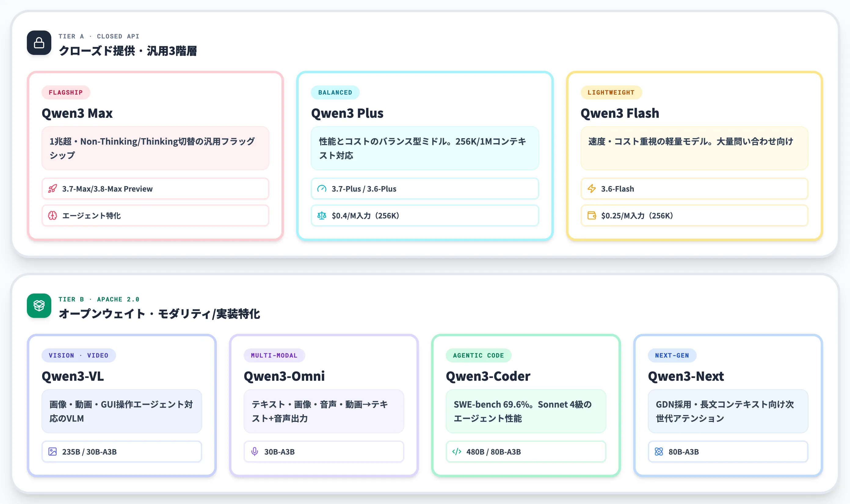This screenshot has height=504, width=850.
Task: Click the 480B / 80B-A3B row text
Action: tap(493, 452)
